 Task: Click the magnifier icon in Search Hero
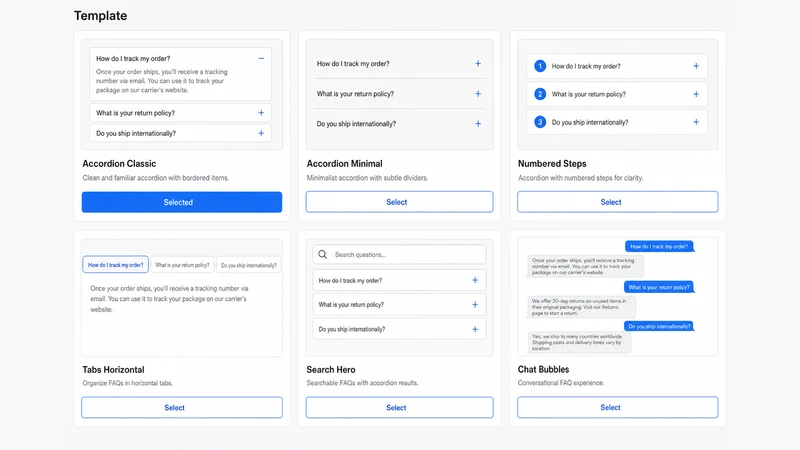(322, 254)
